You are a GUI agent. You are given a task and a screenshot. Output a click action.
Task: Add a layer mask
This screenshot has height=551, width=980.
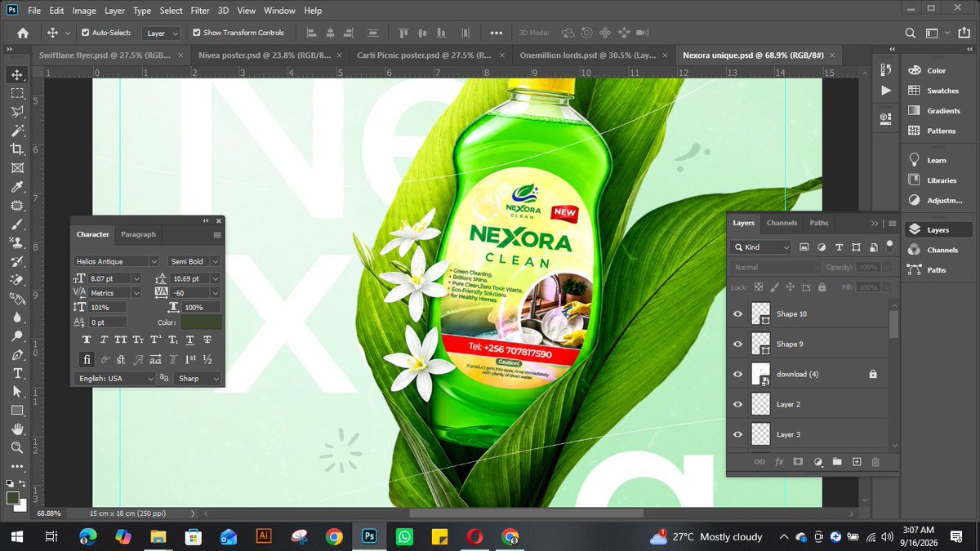tap(799, 461)
